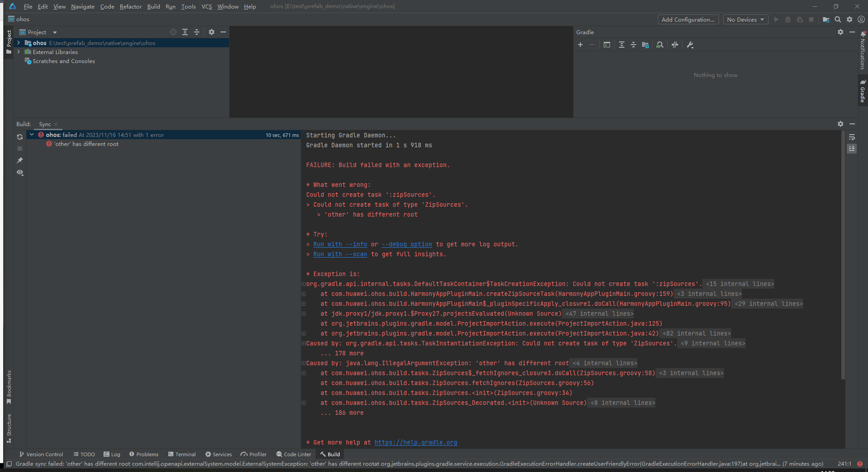The width and height of the screenshot is (868, 472).
Task: Select opened file locator icon in Project panel
Action: 173,32
